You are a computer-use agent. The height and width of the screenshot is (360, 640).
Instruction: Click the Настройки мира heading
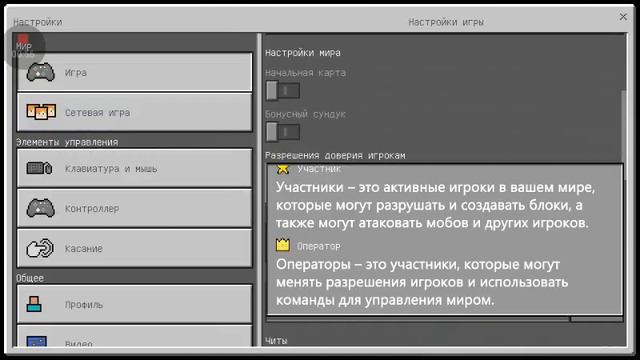(x=303, y=53)
